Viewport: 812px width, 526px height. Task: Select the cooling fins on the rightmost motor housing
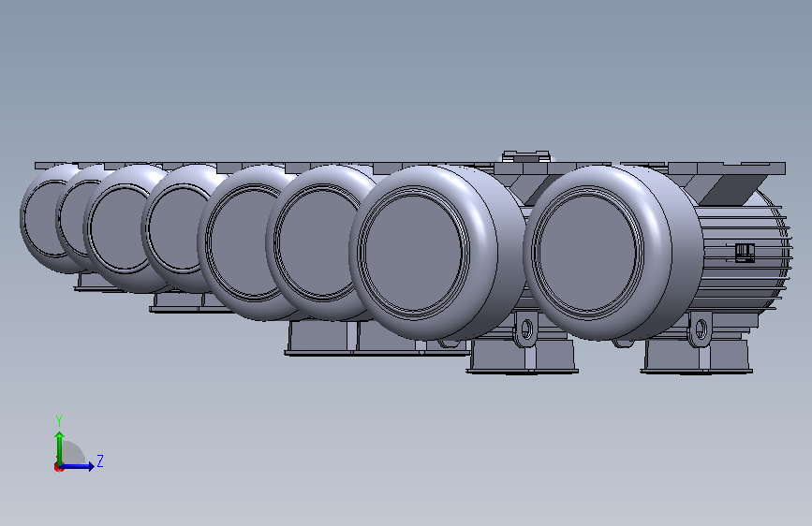745,259
